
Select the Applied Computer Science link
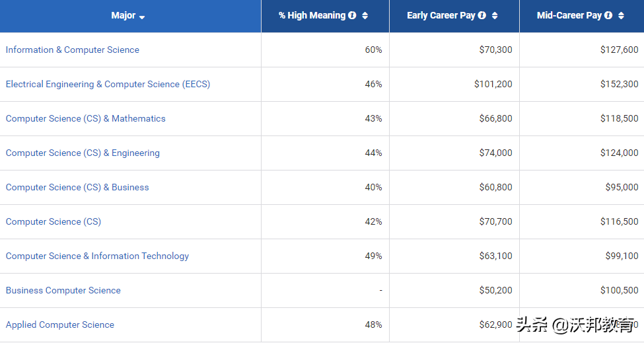click(60, 324)
